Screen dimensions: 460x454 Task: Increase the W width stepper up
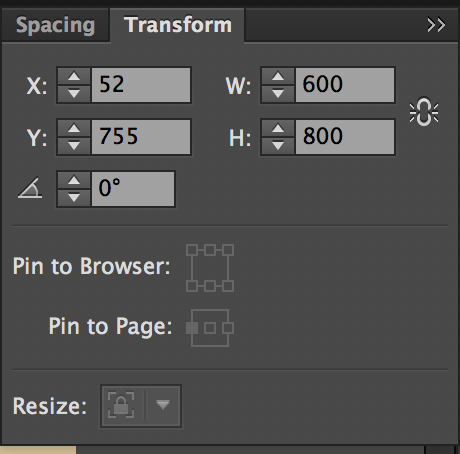click(278, 77)
